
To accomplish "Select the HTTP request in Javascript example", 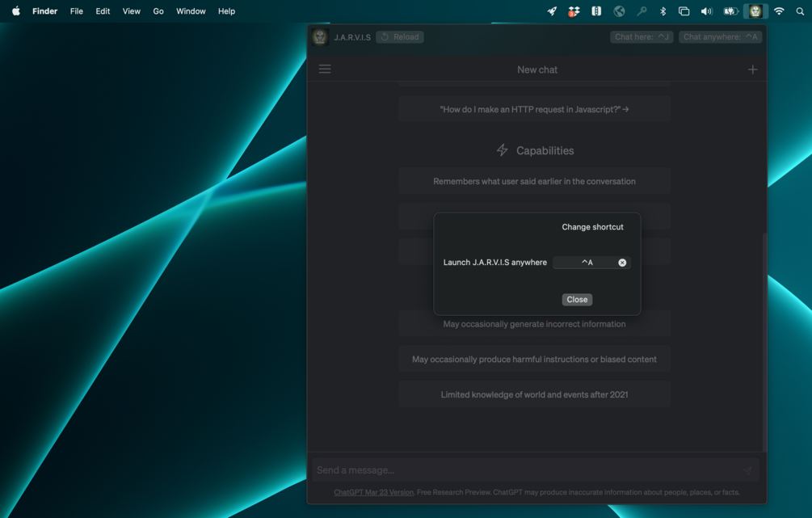I will click(534, 109).
